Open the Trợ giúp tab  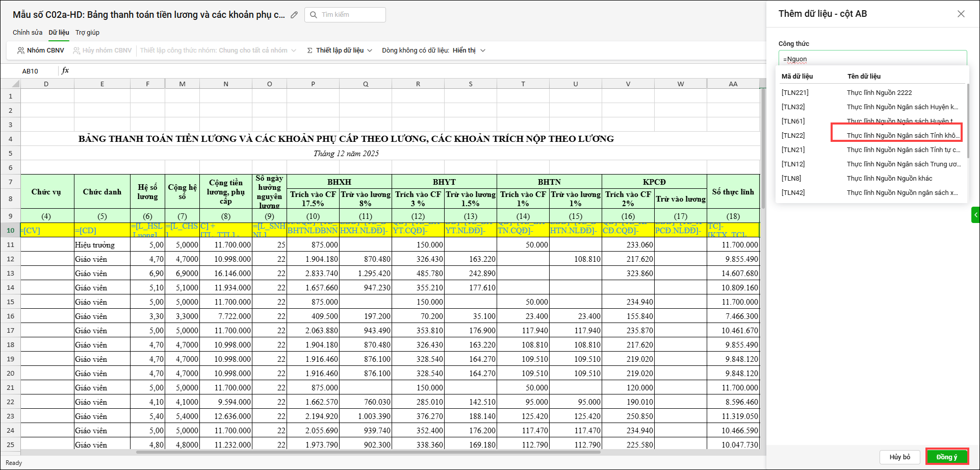(87, 32)
